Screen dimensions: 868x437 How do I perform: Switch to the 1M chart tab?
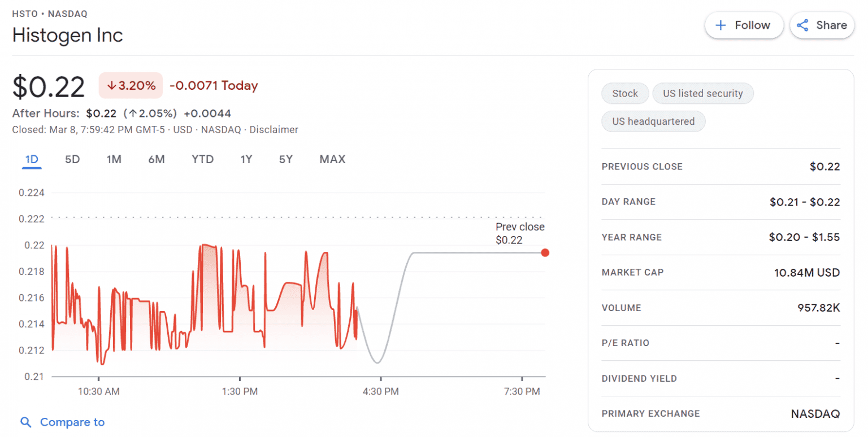[x=114, y=159]
